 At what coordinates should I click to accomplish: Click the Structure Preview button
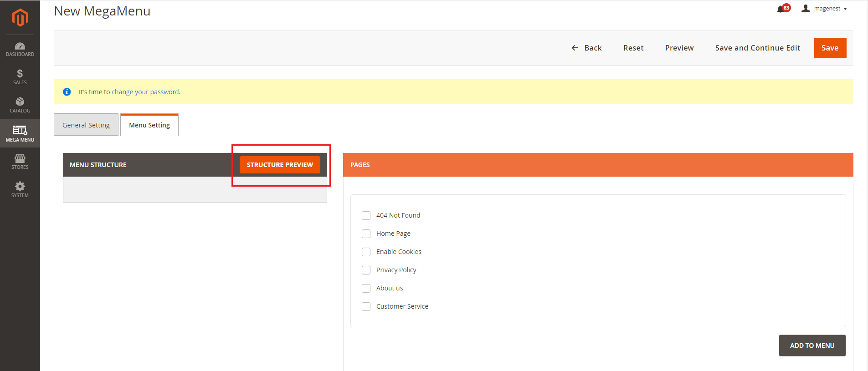(x=280, y=165)
